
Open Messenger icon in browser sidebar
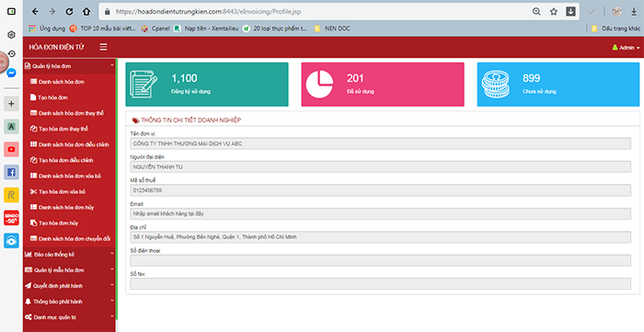(x=11, y=73)
